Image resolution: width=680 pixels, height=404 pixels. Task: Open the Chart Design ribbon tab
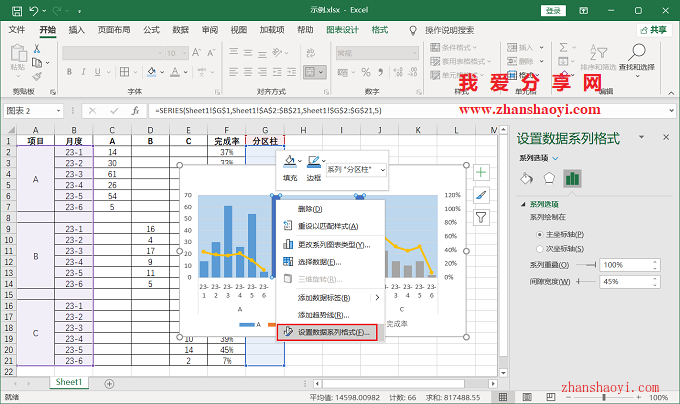[x=343, y=30]
